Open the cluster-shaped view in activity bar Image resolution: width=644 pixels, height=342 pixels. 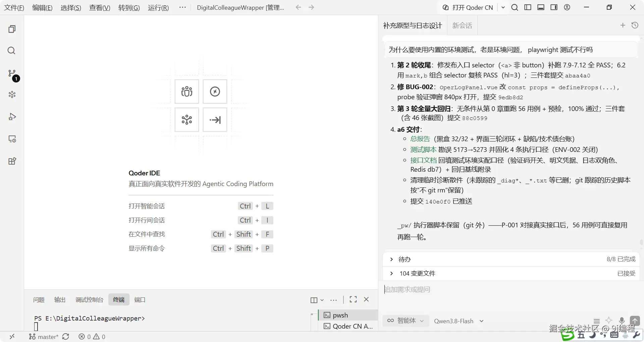(x=12, y=95)
